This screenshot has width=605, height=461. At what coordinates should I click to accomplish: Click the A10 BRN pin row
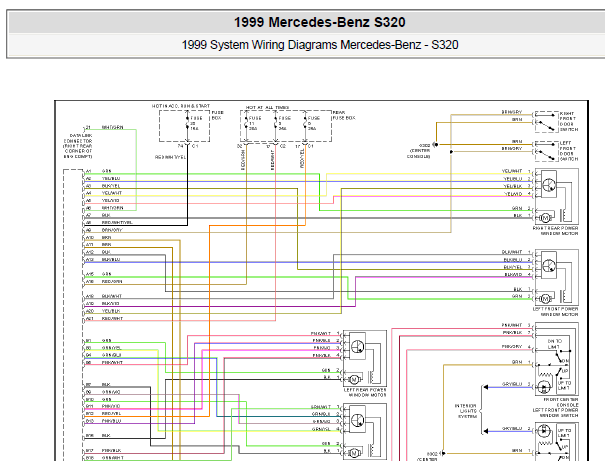pos(98,238)
